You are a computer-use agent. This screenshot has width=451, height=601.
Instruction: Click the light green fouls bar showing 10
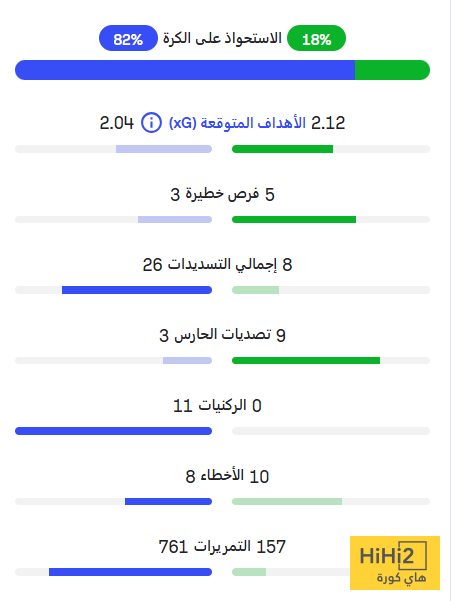coord(287,501)
